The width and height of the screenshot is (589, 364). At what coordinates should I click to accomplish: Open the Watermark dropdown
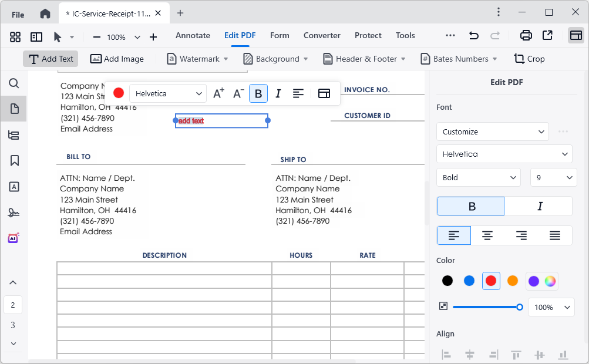[197, 59]
